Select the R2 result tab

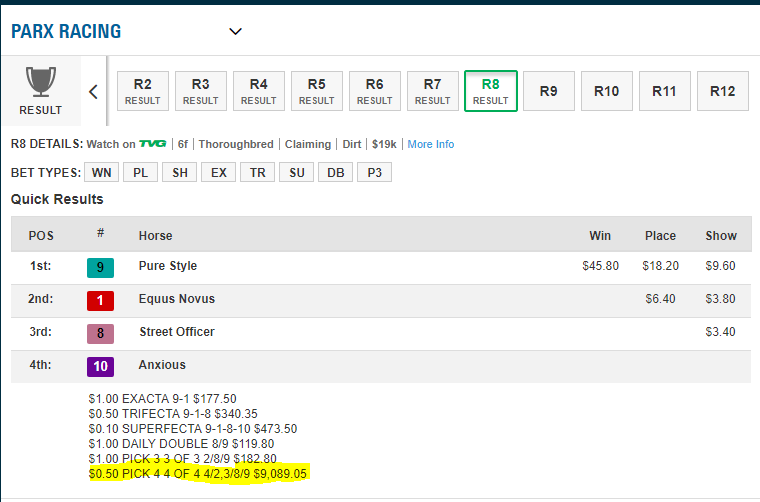[142, 91]
